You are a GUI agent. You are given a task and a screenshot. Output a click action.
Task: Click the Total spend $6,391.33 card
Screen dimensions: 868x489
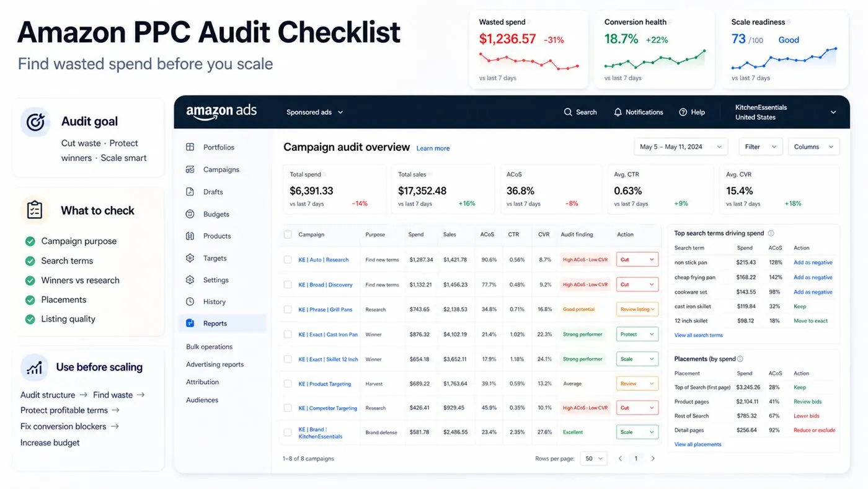(334, 189)
